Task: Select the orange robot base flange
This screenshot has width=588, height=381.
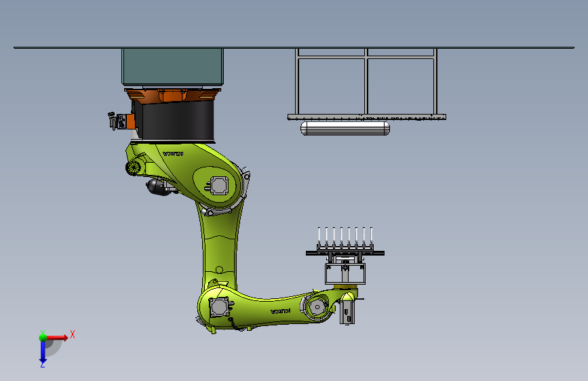Action: pos(172,95)
